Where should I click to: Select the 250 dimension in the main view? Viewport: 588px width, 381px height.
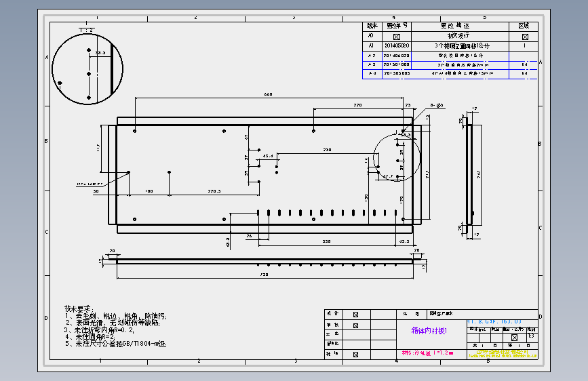click(327, 150)
